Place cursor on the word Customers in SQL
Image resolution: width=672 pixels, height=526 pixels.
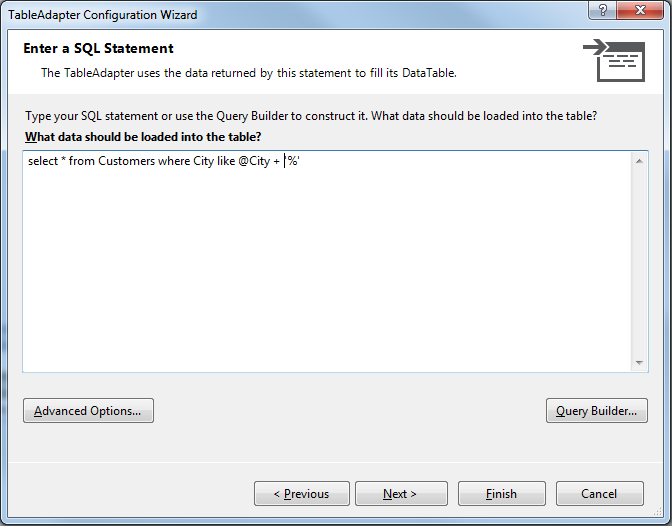point(126,161)
